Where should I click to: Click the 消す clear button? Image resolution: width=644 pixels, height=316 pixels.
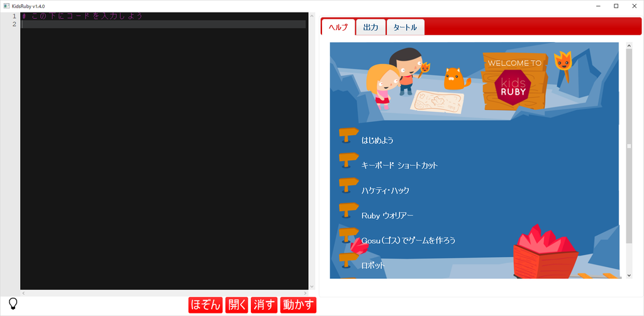pyautogui.click(x=264, y=305)
